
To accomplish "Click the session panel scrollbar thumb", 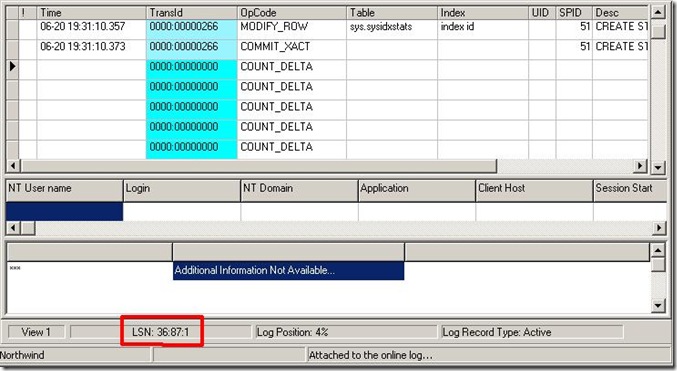I will coord(28,228).
